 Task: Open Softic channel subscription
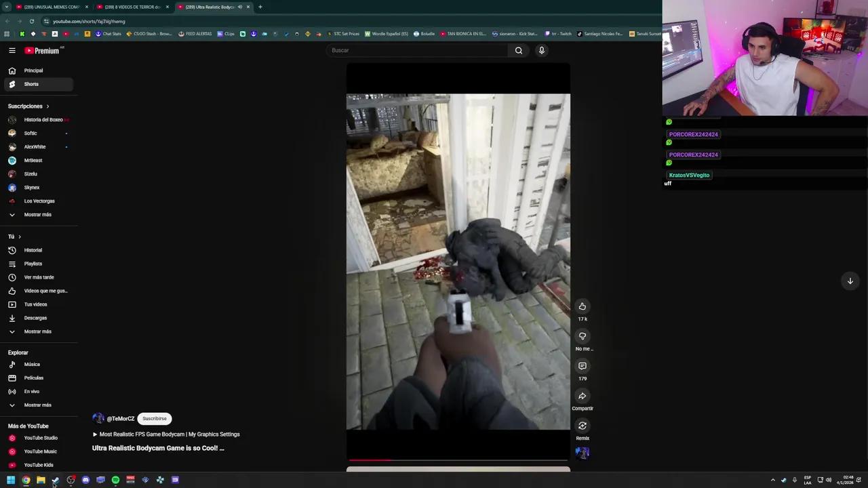(38, 134)
